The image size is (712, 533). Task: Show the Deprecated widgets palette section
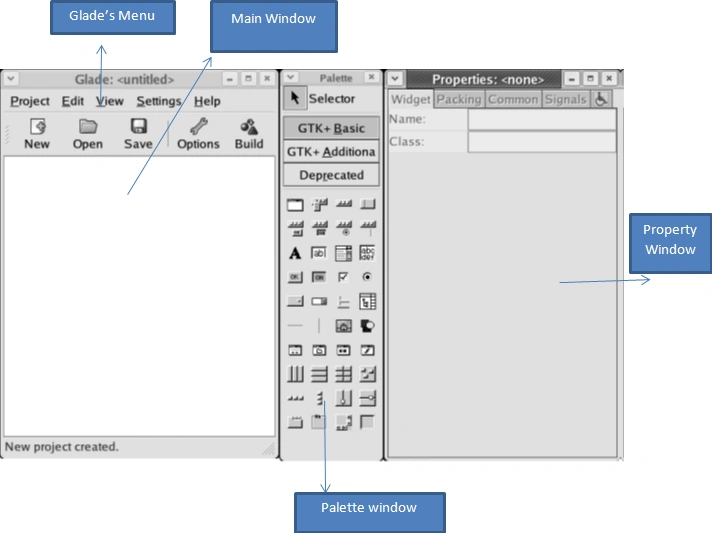(331, 175)
